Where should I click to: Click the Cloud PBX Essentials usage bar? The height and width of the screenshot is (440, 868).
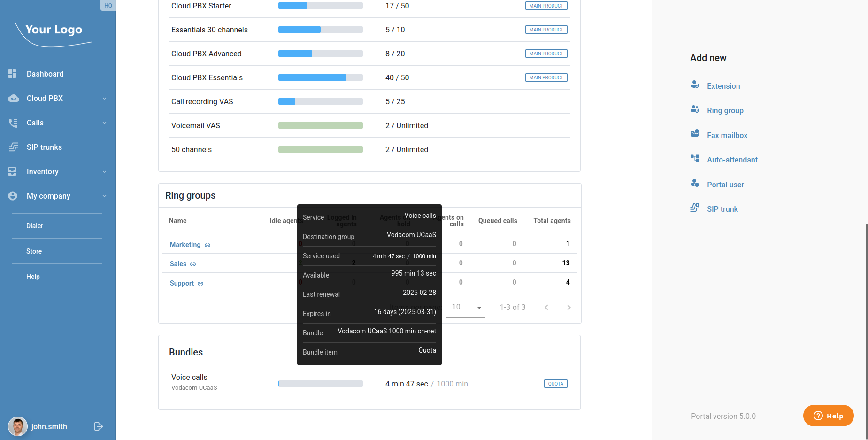(320, 77)
